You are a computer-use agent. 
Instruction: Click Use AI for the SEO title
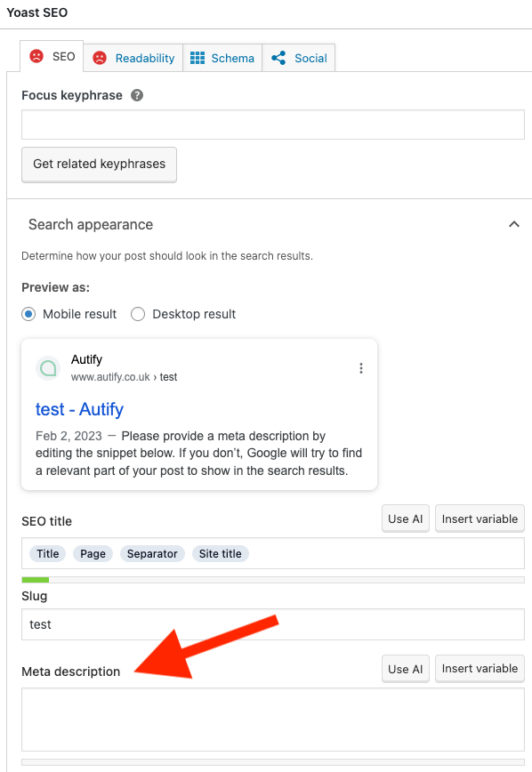coord(405,519)
